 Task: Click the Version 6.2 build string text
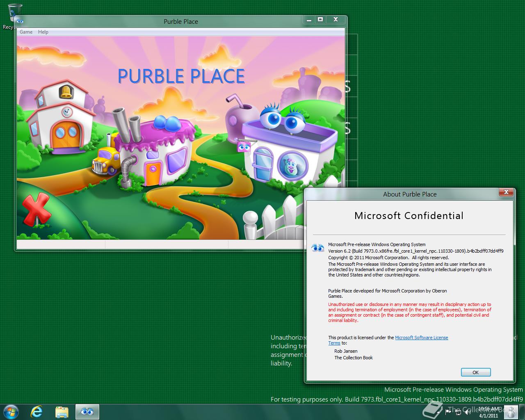tap(416, 251)
